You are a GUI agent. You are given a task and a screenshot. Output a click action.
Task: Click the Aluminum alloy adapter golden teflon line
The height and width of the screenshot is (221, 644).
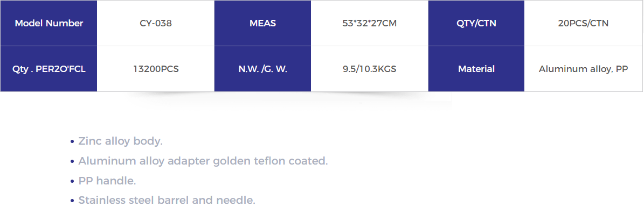203,161
